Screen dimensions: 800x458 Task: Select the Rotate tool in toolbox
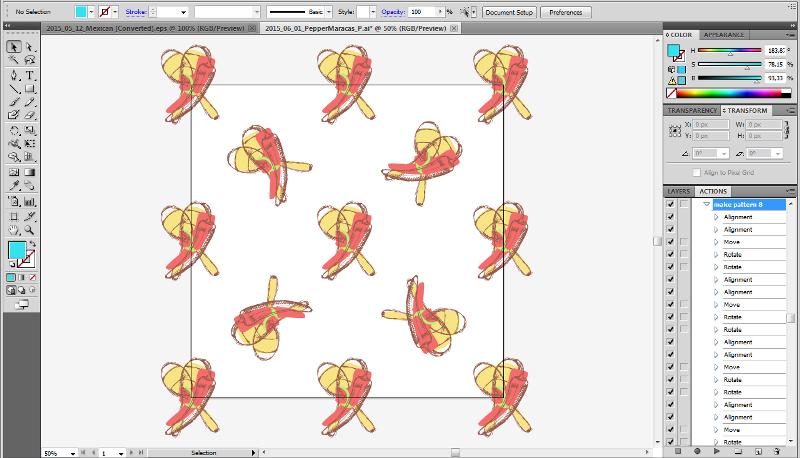[x=14, y=131]
